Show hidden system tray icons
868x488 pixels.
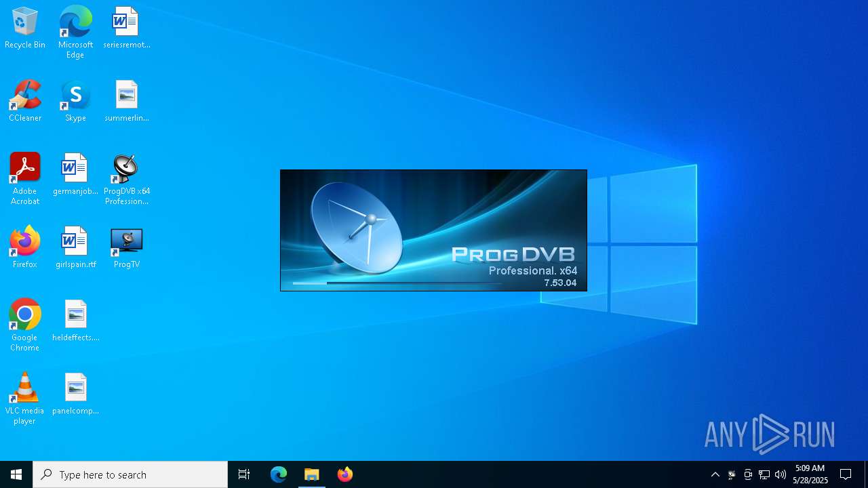click(x=715, y=474)
